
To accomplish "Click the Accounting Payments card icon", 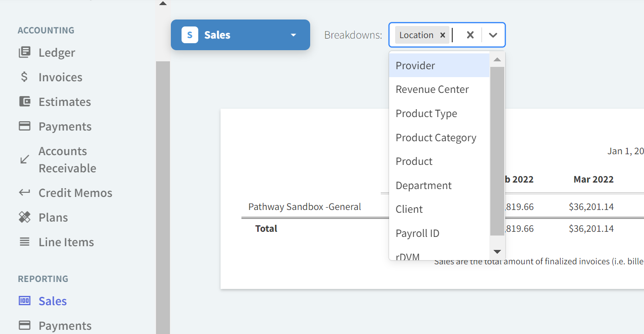I will (x=25, y=126).
